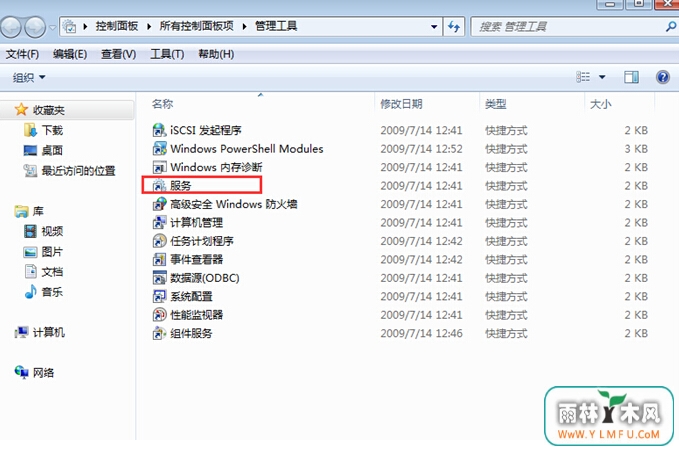Viewport: 679px width, 451px height.
Task: Select 高级安全 Windows 防火墙 icon
Action: click(x=159, y=204)
